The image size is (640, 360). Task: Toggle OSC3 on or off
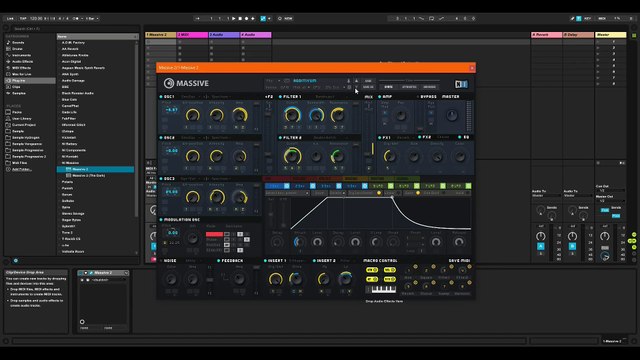click(161, 179)
